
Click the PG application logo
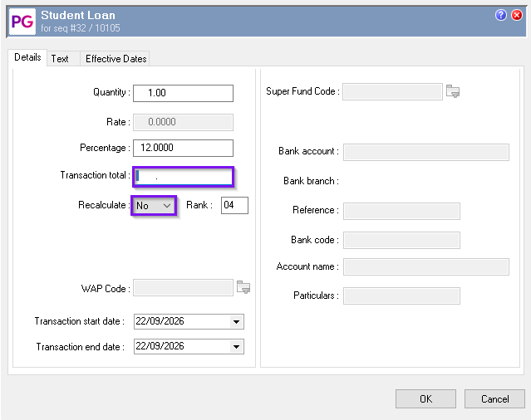(x=22, y=22)
